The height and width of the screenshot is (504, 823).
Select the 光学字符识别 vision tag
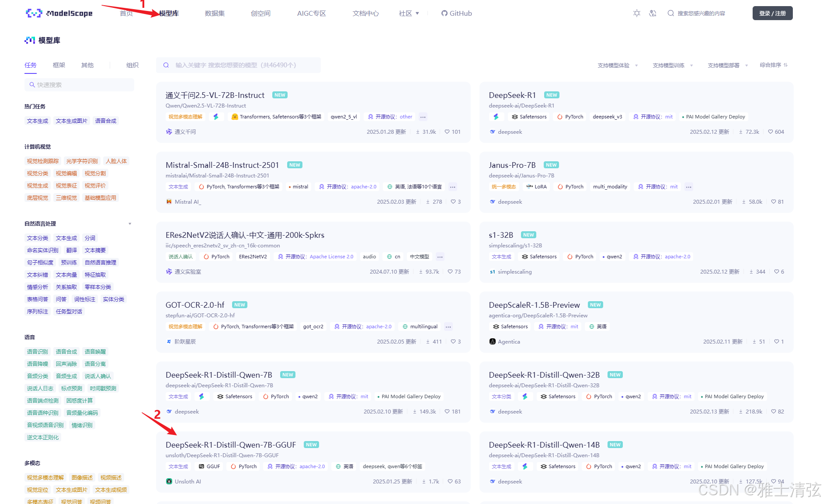[x=82, y=161]
